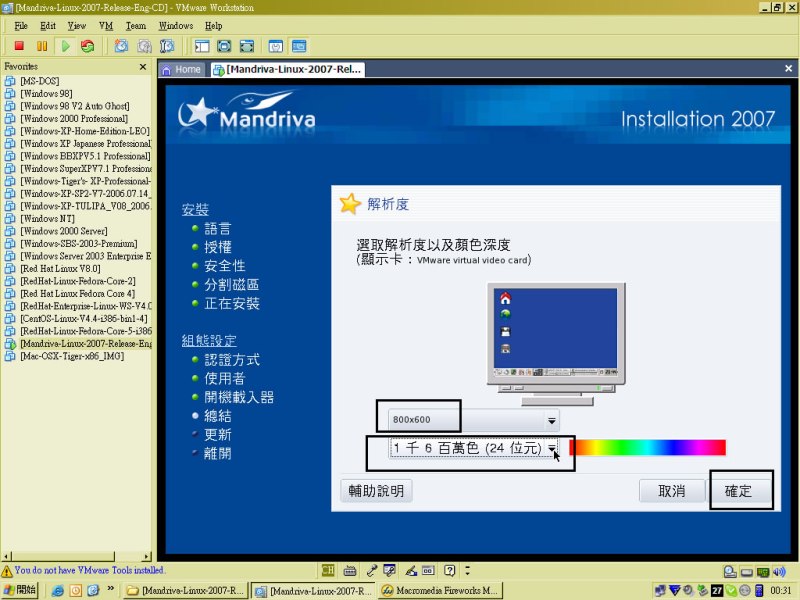Click the red Power Off toolbar button
The height and width of the screenshot is (600, 800).
coord(19,46)
